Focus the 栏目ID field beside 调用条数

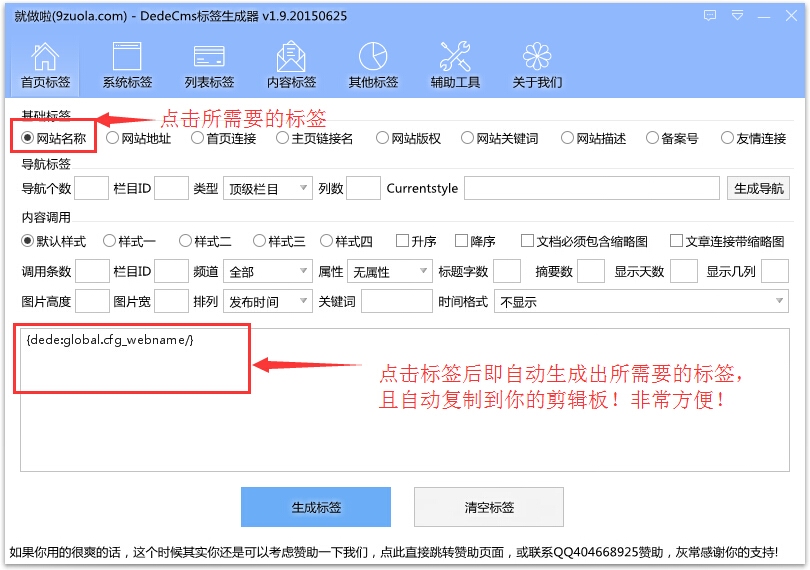pyautogui.click(x=172, y=271)
